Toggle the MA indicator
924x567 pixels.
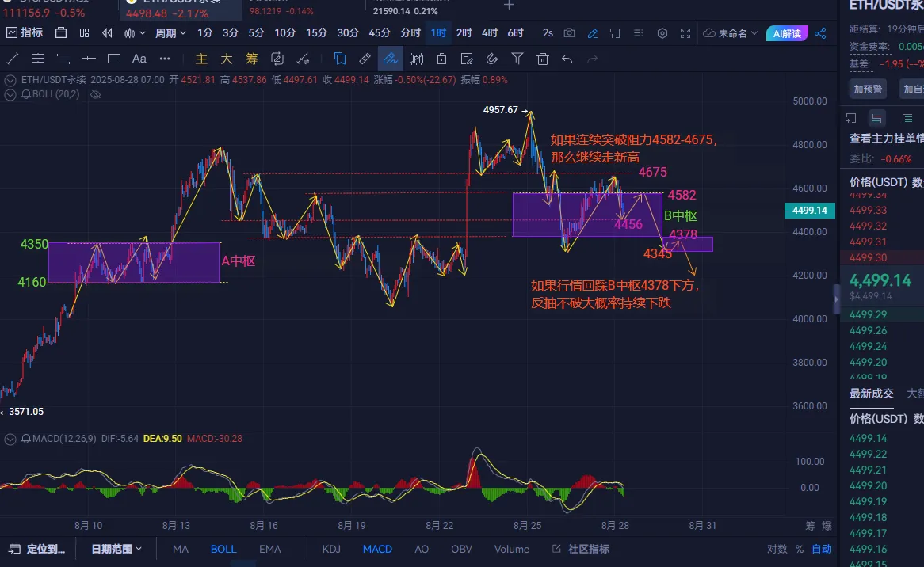pos(181,549)
